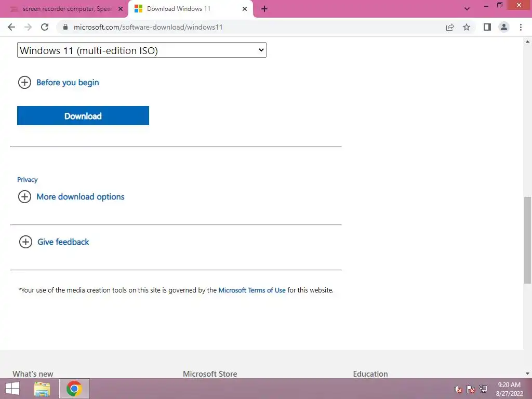Open the Windows 11 (multi-edition ISO) dropdown

[142, 50]
